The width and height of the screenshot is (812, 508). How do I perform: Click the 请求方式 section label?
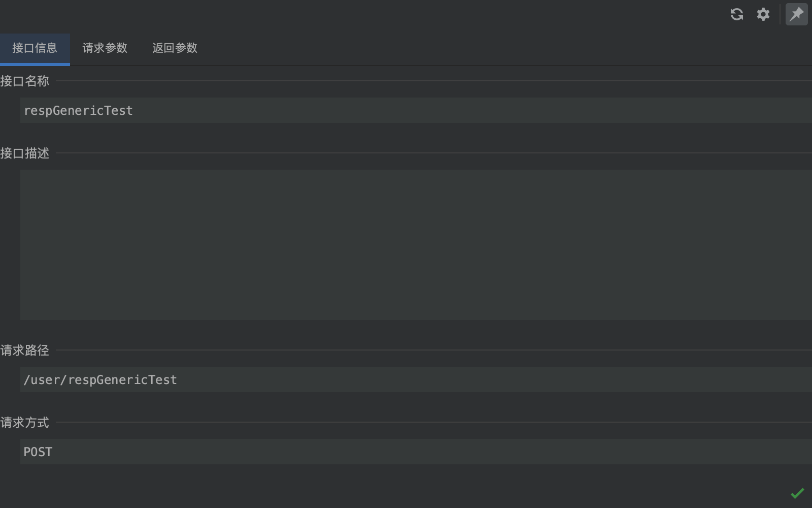(x=24, y=423)
